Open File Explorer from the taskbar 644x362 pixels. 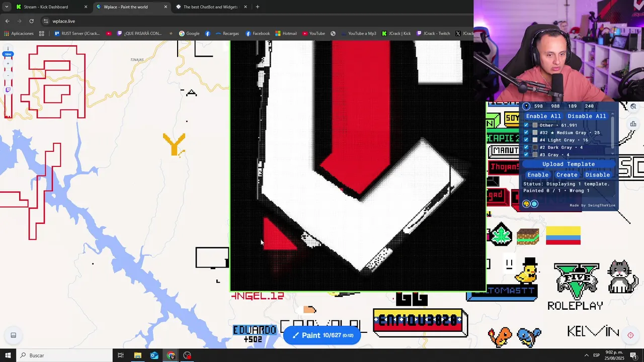(137, 355)
